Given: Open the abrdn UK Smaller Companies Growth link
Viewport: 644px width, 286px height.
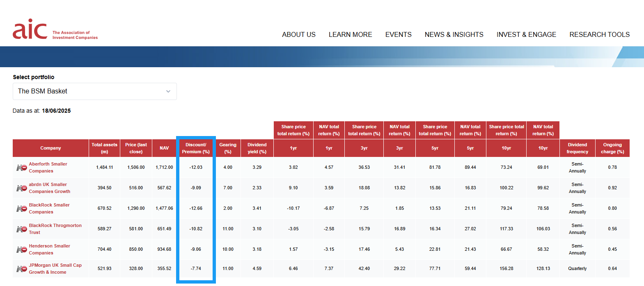Looking at the screenshot, I should (50, 188).
